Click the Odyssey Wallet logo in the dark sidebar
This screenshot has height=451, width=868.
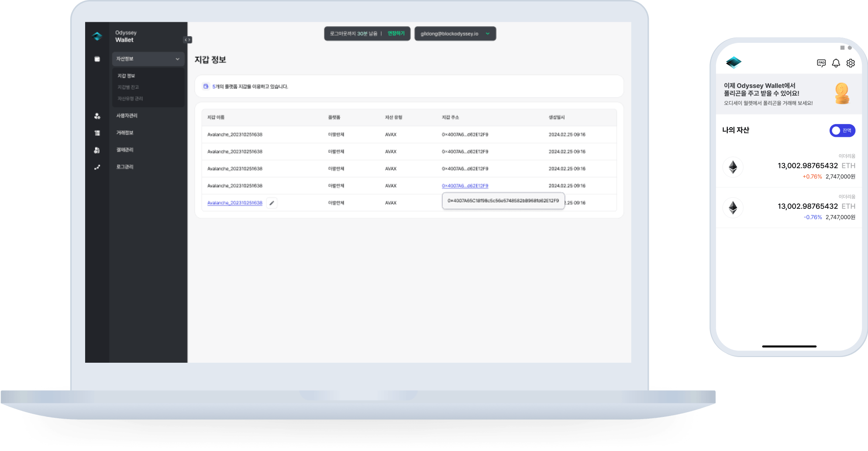[97, 36]
